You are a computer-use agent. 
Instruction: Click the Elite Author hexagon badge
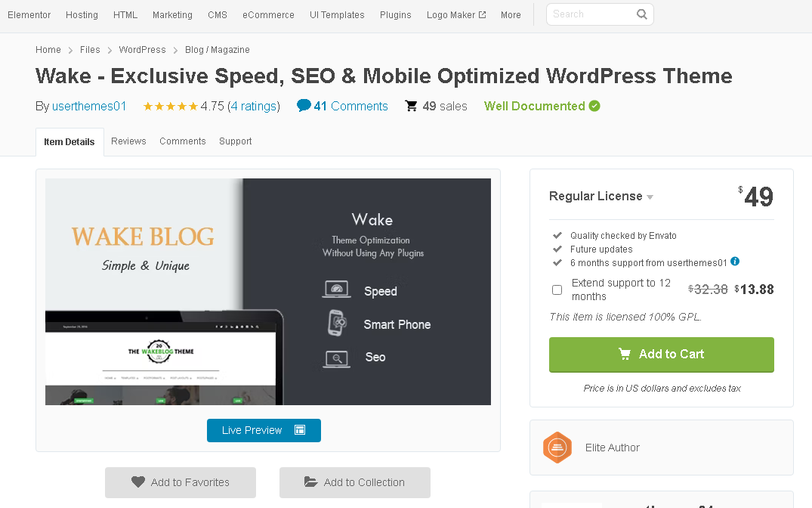coord(557,448)
